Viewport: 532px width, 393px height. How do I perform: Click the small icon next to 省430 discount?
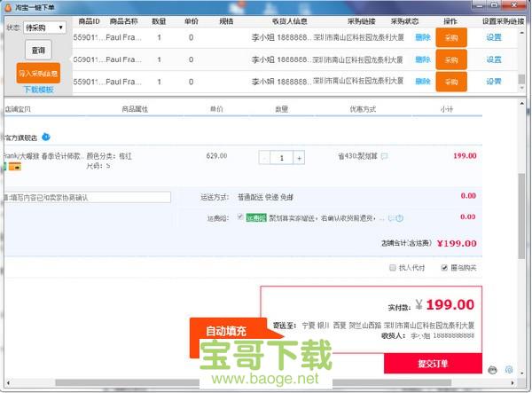pos(385,156)
